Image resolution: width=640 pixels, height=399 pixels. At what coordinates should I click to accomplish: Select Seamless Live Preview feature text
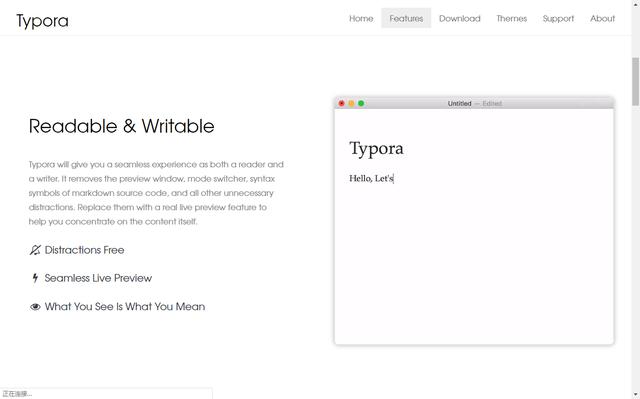coord(98,278)
